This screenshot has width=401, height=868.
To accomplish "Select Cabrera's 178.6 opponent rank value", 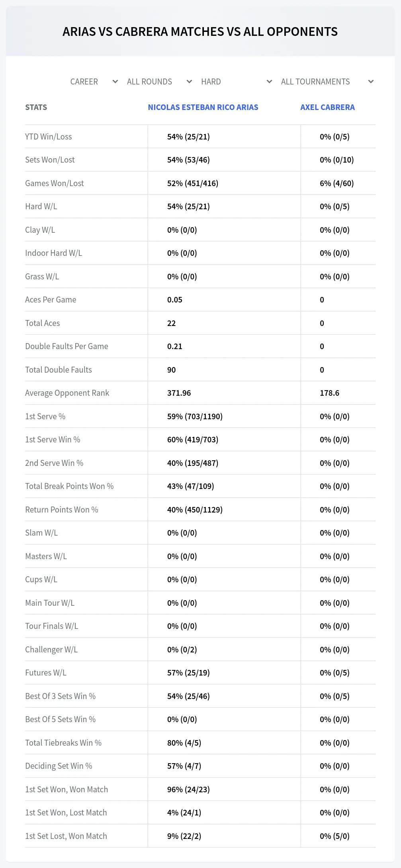I will [x=329, y=393].
